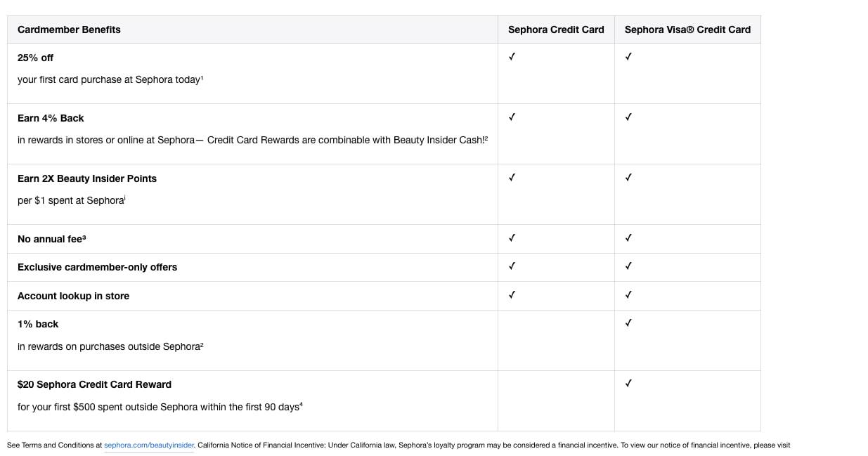The width and height of the screenshot is (868, 456).
Task: Click Sephora Visa checkmark for No annual fee
Action: pyautogui.click(x=628, y=238)
